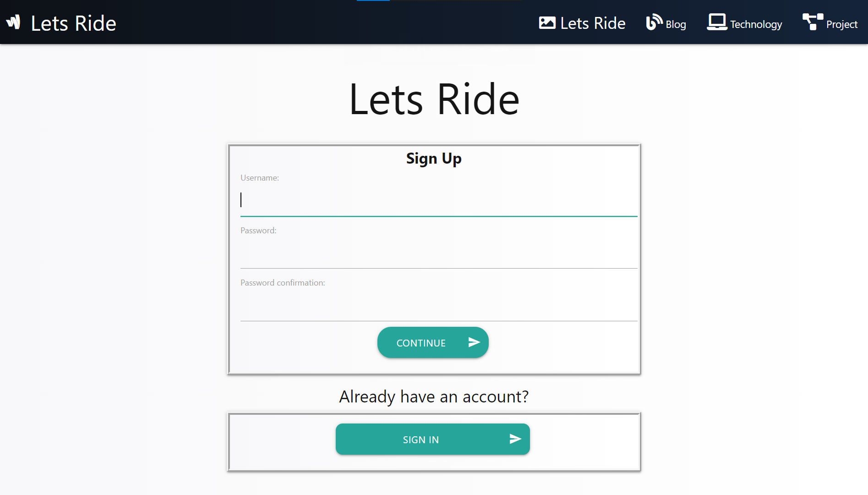Click the laptop icon next to Technology
This screenshot has height=495, width=868.
click(x=716, y=22)
